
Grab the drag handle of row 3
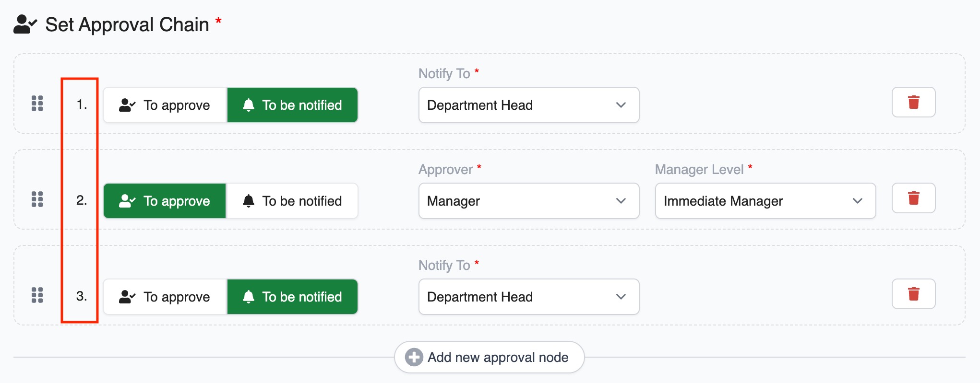pos(37,295)
